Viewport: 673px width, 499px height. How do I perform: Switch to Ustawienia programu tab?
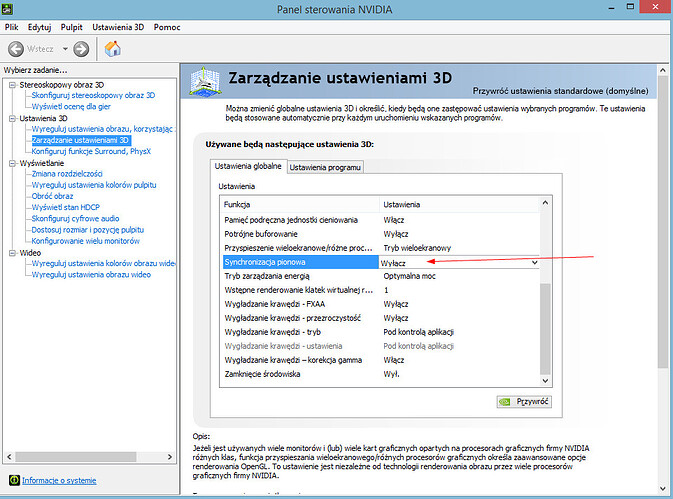325,167
